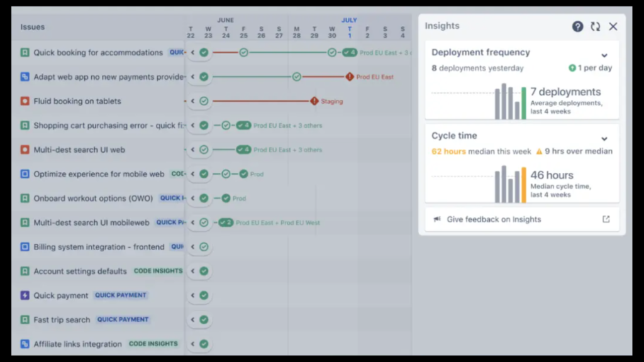Click the refresh Insights icon

595,26
